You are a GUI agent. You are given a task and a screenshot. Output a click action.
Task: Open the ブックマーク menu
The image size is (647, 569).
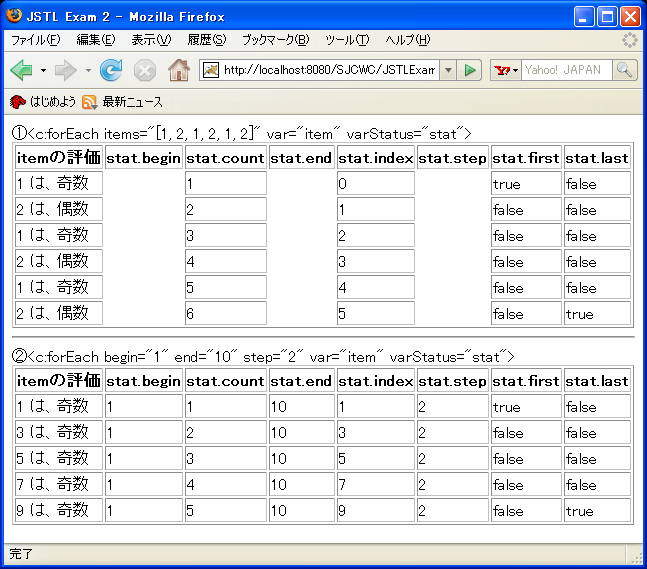[275, 40]
